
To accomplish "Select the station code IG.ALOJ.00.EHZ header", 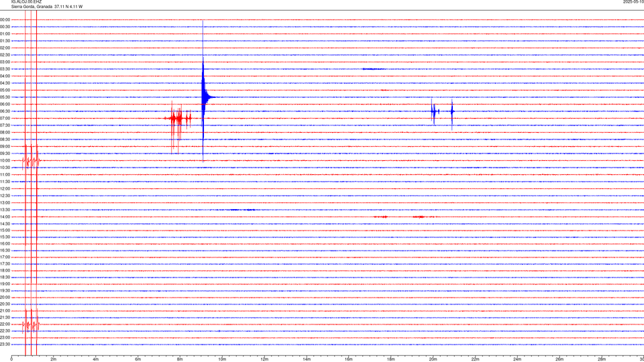I will point(26,2).
